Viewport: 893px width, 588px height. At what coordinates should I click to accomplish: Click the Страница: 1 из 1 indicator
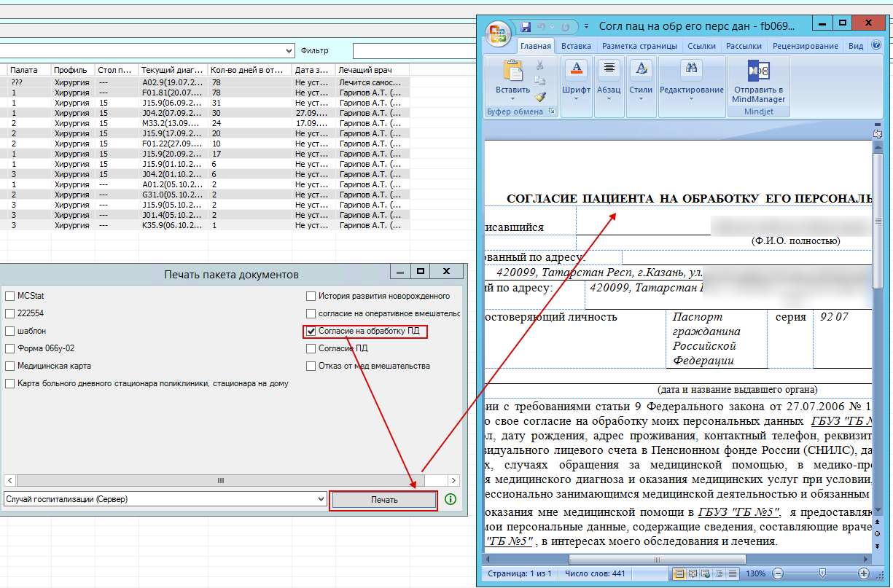point(519,573)
